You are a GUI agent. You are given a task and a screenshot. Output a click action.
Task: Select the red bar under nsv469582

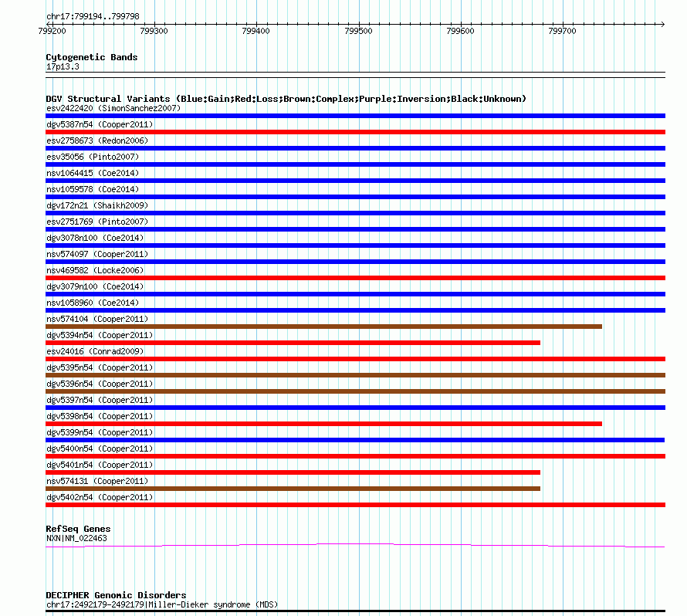[355, 278]
